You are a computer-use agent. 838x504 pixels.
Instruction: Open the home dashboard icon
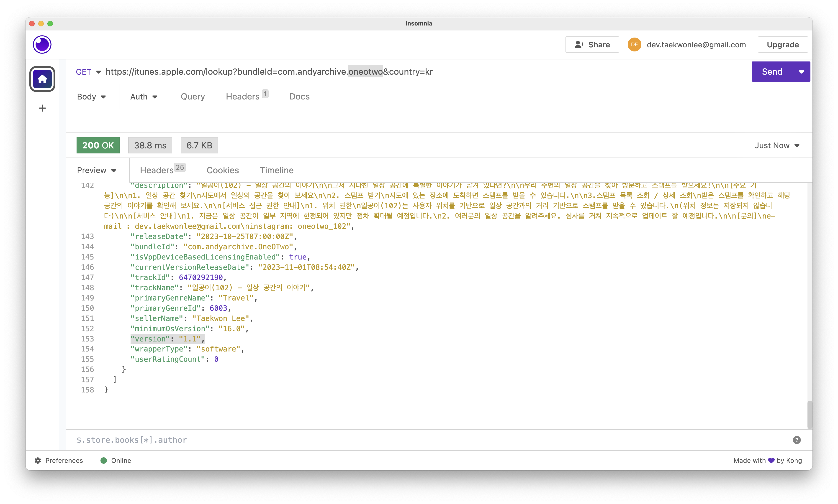pyautogui.click(x=42, y=79)
